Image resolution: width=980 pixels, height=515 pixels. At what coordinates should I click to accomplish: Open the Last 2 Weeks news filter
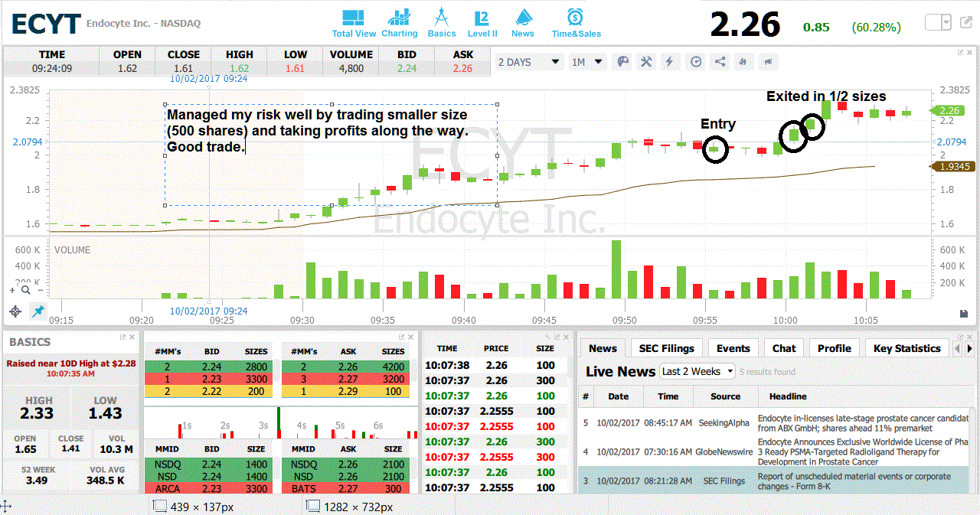tap(697, 371)
